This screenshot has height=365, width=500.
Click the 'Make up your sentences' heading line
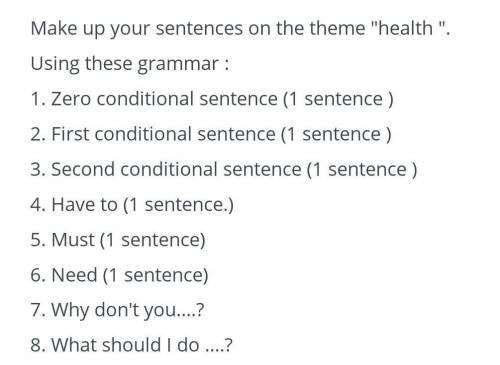click(x=240, y=29)
